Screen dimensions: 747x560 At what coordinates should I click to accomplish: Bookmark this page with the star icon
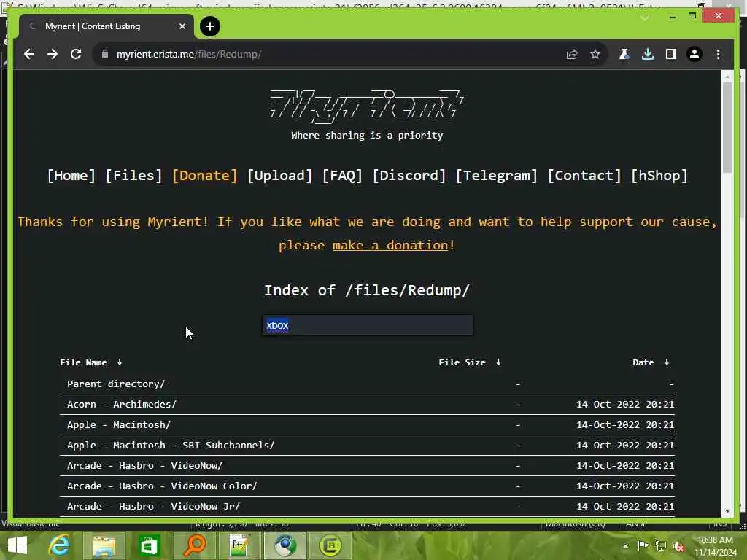point(595,54)
